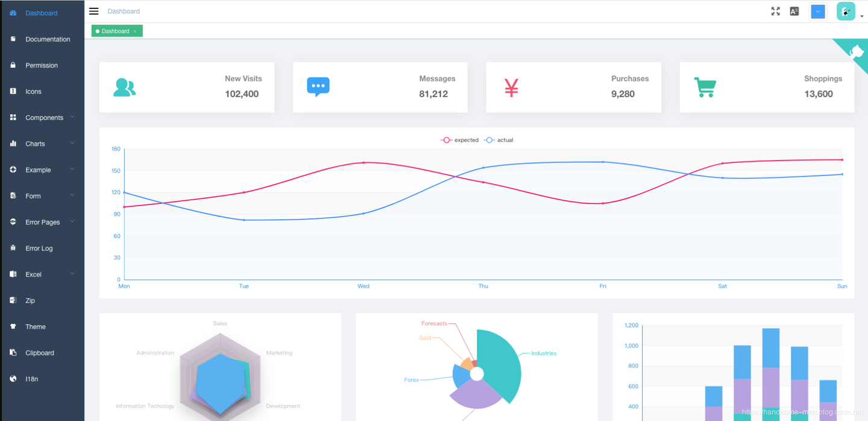Click the New Visits people icon
868x421 pixels.
tap(124, 87)
